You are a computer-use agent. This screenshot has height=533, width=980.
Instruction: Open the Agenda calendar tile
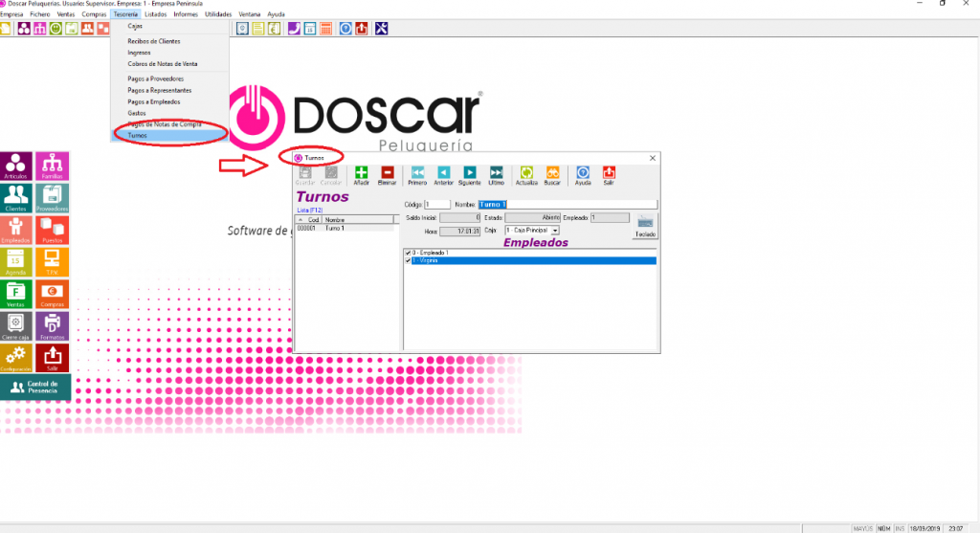tap(15, 262)
